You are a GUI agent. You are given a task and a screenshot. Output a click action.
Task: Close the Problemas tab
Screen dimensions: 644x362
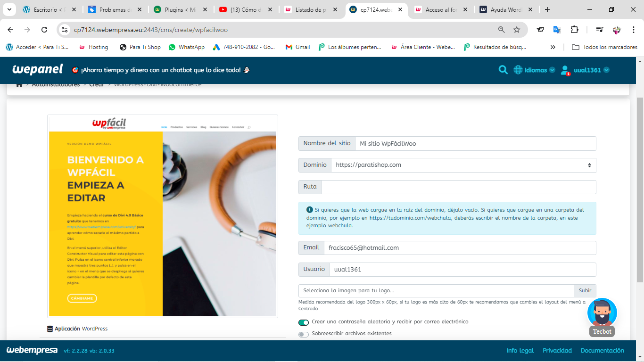tap(140, 9)
